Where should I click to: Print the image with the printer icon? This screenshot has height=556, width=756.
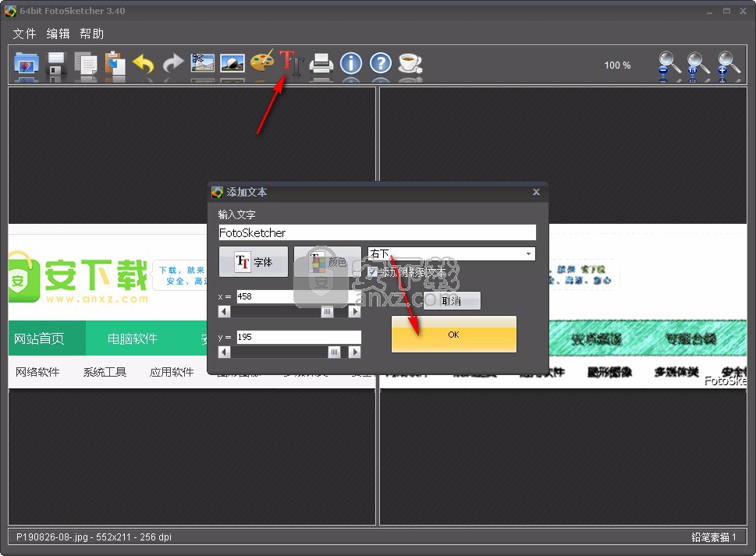coord(321,63)
